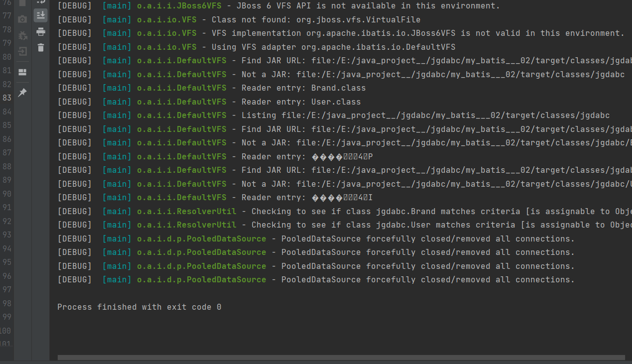The image size is (632, 364).
Task: Click the 'VFS implementation ... is not valid' message
Action: [x=418, y=33]
